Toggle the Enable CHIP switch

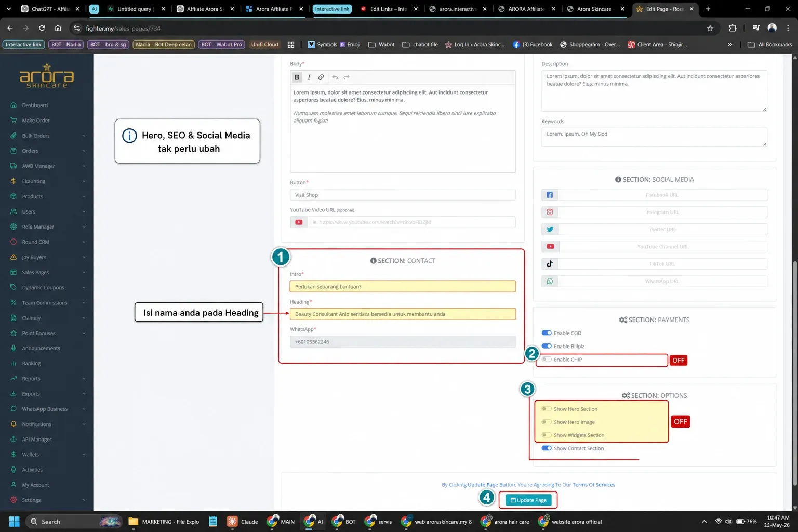(x=547, y=360)
